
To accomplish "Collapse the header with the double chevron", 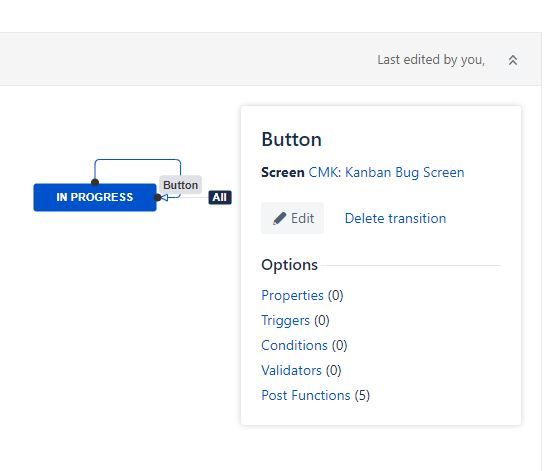I will click(x=513, y=60).
